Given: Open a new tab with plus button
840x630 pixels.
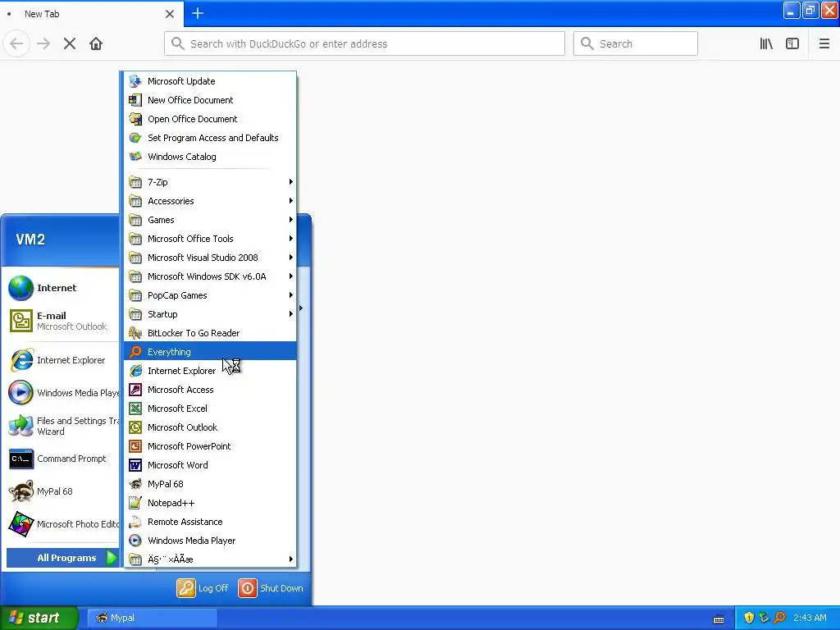Looking at the screenshot, I should 197,13.
